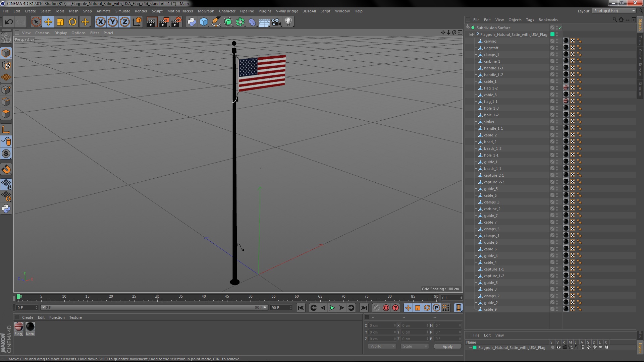Open the MoGraph menu
The image size is (644, 362).
pyautogui.click(x=206, y=11)
